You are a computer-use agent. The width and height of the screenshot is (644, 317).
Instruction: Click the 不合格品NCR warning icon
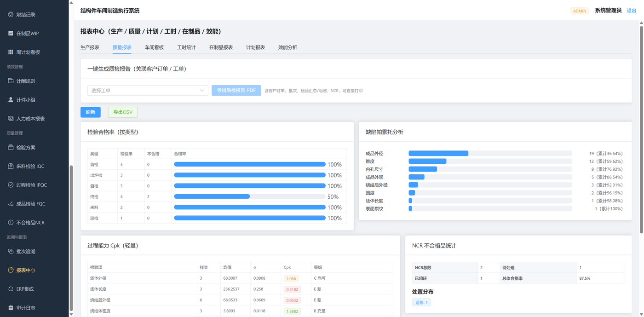[11, 223]
